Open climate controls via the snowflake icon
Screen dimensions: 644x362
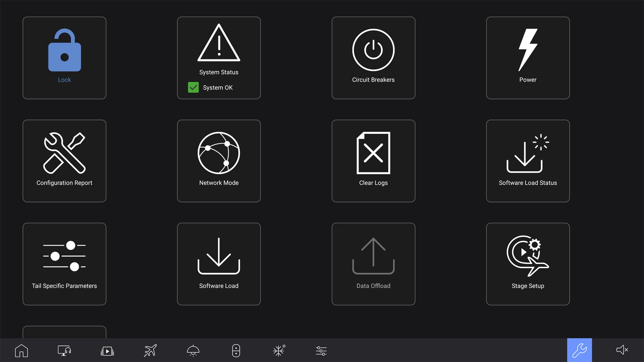click(x=279, y=350)
